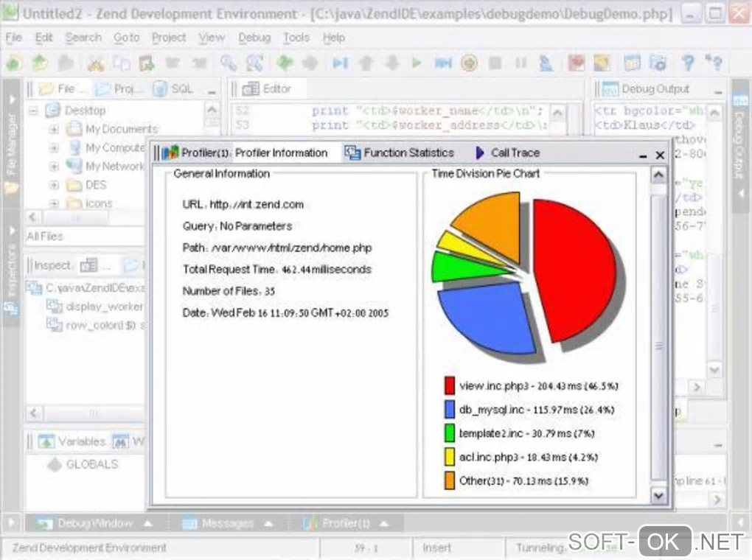Open the Debug Window bottom tab
The height and width of the screenshot is (560, 752).
[x=94, y=524]
